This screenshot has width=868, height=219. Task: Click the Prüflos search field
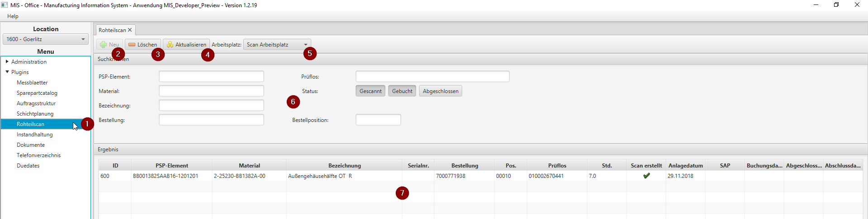tap(432, 77)
